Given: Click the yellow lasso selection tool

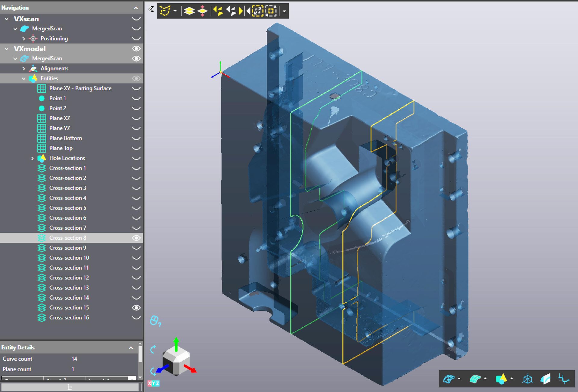Looking at the screenshot, I should 165,11.
